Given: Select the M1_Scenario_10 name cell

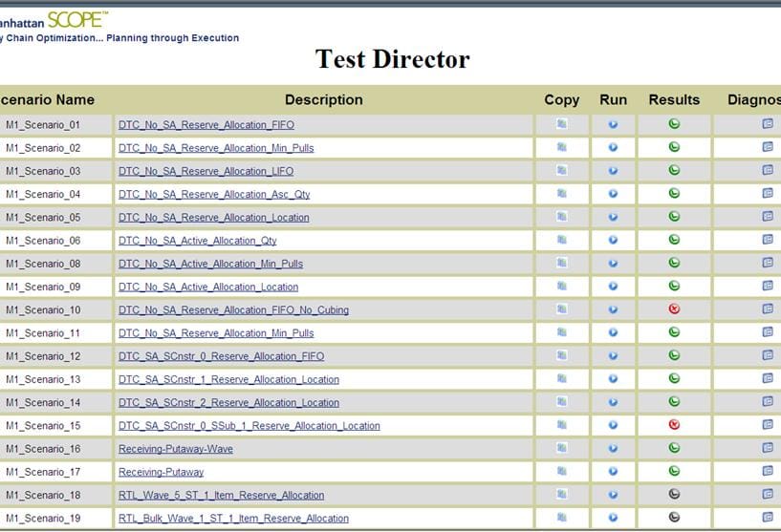Looking at the screenshot, I should [43, 310].
